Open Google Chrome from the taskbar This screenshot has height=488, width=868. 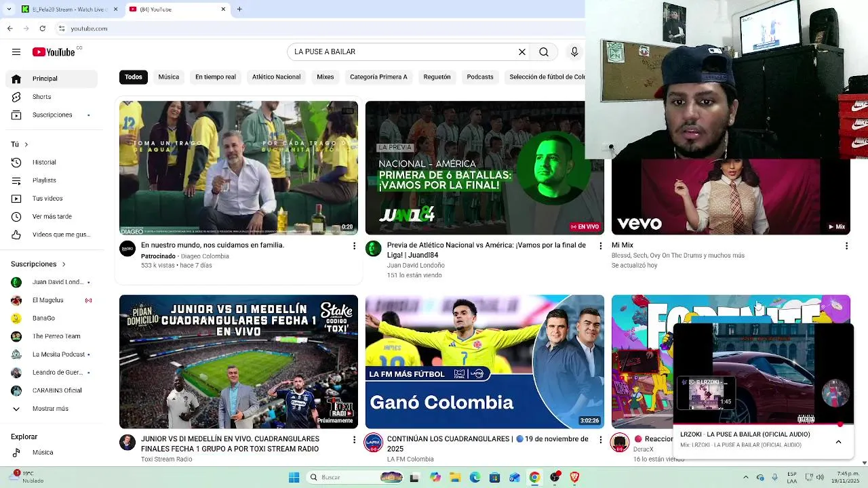click(534, 477)
